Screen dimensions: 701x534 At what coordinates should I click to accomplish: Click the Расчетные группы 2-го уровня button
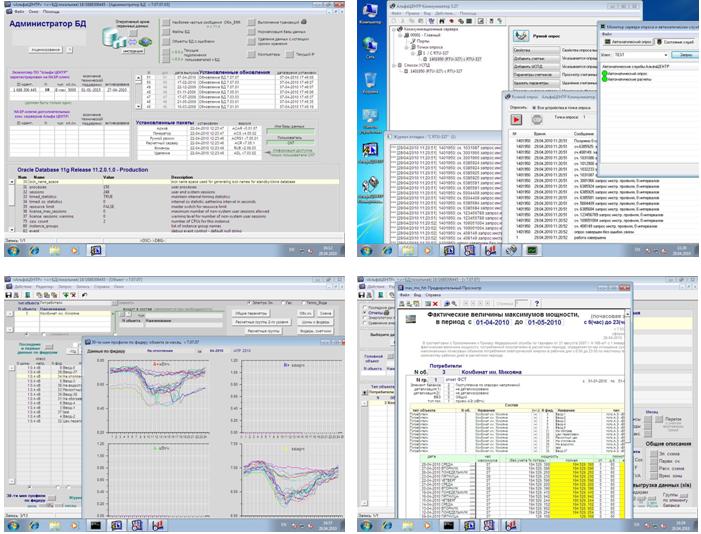pyautogui.click(x=262, y=322)
